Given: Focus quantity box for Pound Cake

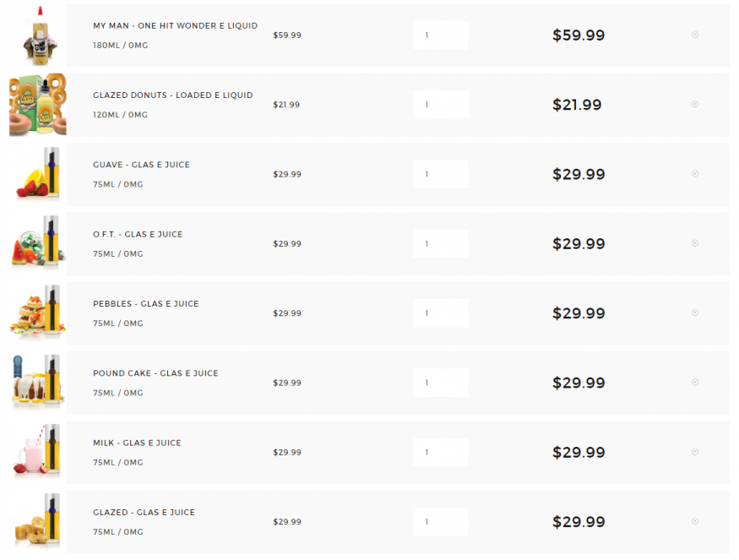Looking at the screenshot, I should point(440,383).
